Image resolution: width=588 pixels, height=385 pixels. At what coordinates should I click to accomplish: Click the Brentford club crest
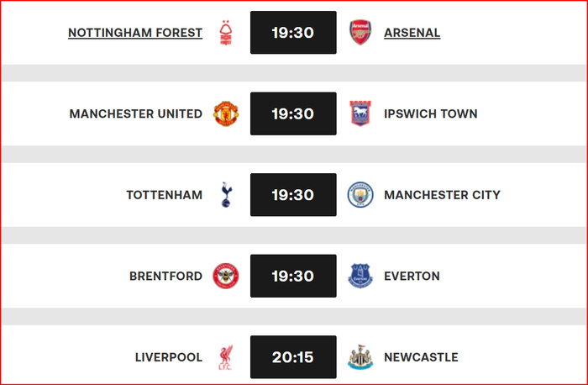pyautogui.click(x=225, y=276)
